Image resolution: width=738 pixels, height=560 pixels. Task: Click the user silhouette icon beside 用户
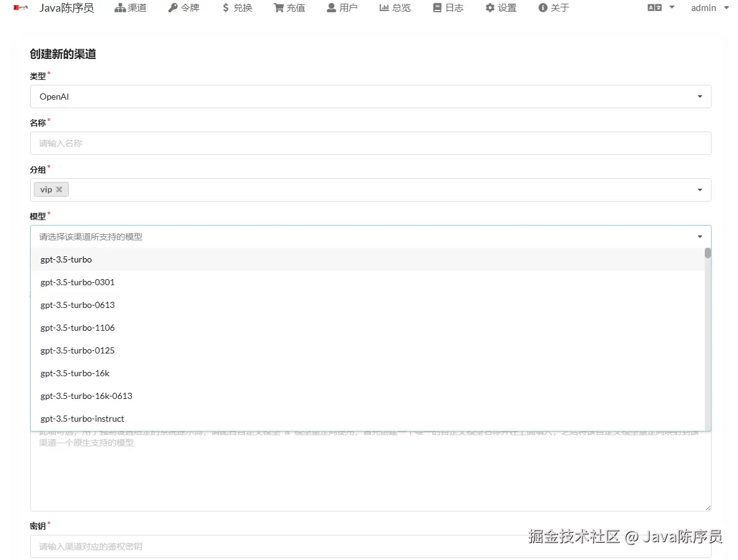[331, 8]
